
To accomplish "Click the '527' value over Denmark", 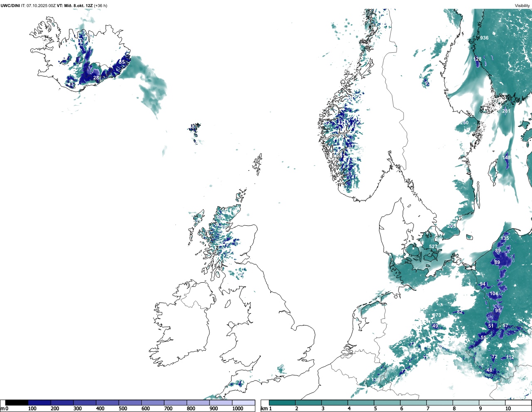I will [x=433, y=247].
